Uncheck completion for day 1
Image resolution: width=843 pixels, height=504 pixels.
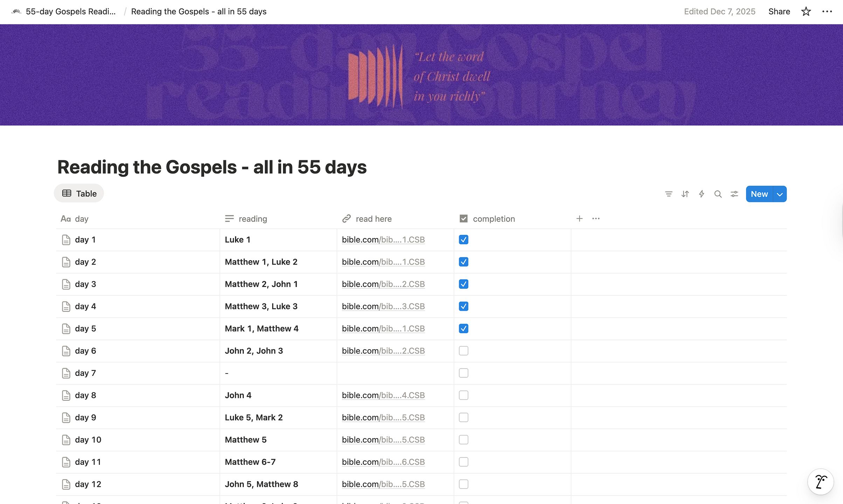463,240
